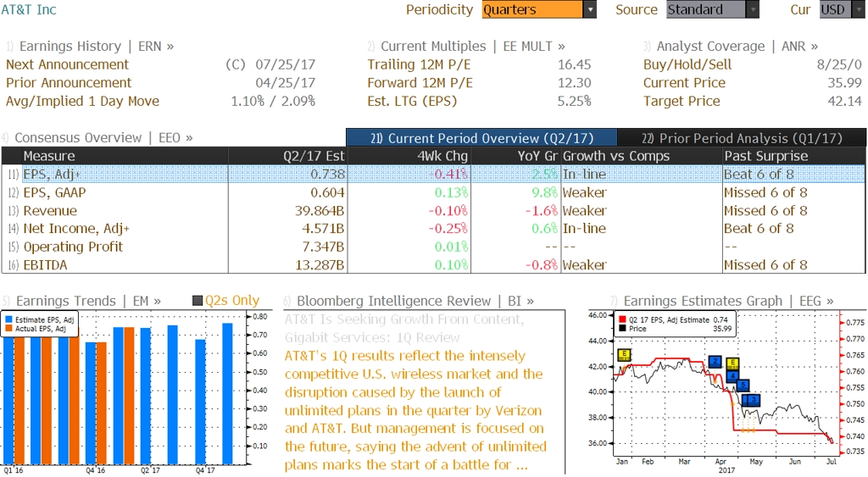Image resolution: width=868 pixels, height=477 pixels.
Task: Click Forward 12M P/E value 12.30
Action: 574,82
